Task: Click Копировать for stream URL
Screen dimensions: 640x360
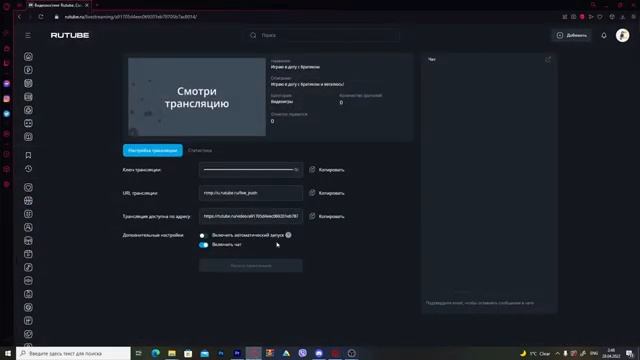Action: pyautogui.click(x=331, y=193)
